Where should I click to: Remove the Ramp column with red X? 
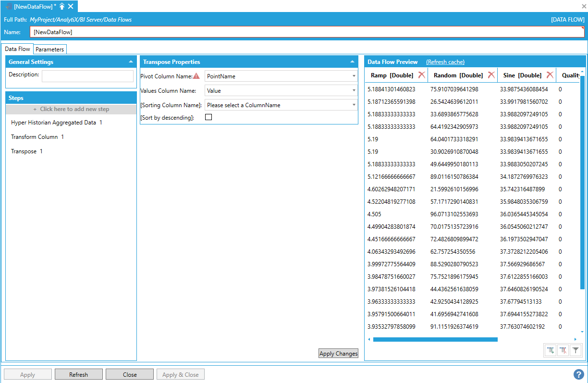point(421,75)
